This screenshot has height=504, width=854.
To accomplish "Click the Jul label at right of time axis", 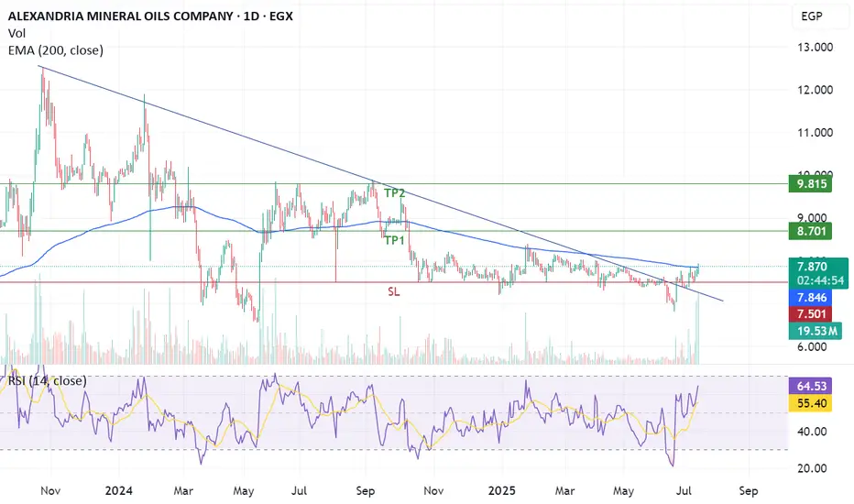I will pos(684,490).
